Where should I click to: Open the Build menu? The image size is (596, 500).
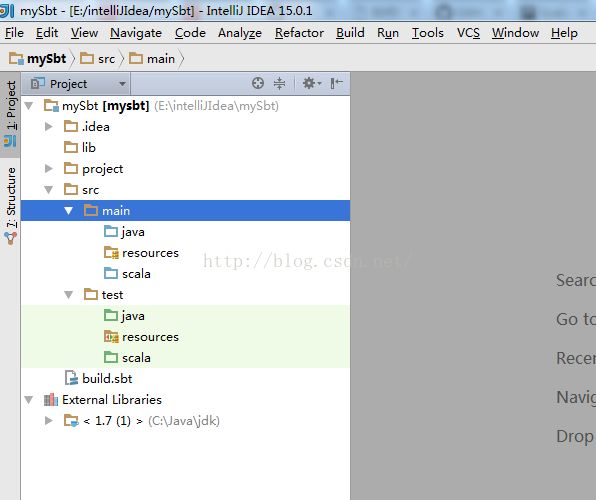click(x=350, y=33)
